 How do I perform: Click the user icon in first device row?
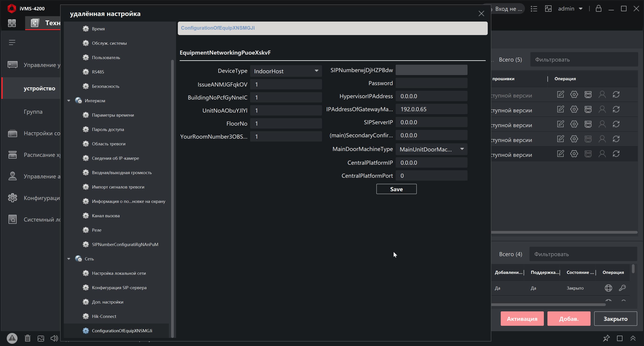[602, 94]
